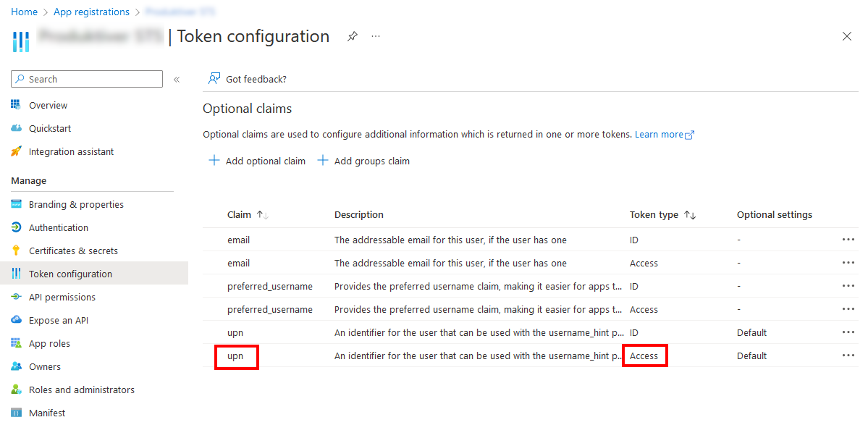Screen dimensions: 868x425
Task: Open the Integration assistant
Action: (x=70, y=151)
